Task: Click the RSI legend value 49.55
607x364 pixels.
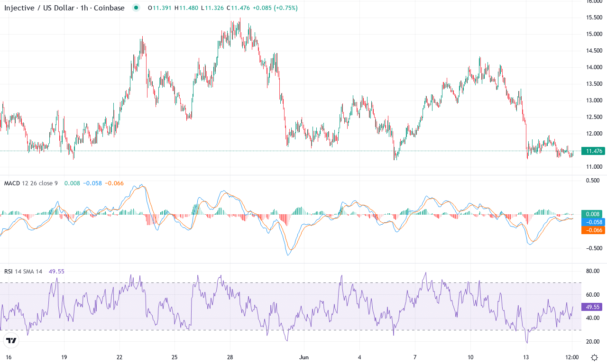Action: (56, 272)
